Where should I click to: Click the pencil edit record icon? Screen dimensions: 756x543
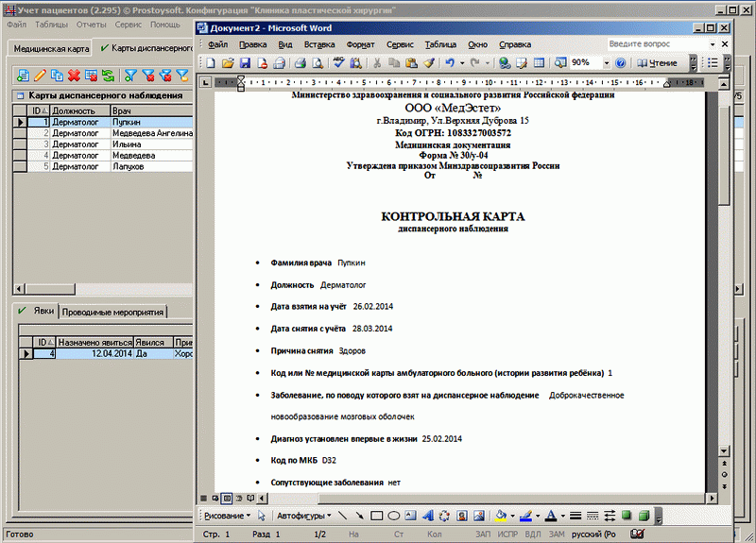coord(40,76)
